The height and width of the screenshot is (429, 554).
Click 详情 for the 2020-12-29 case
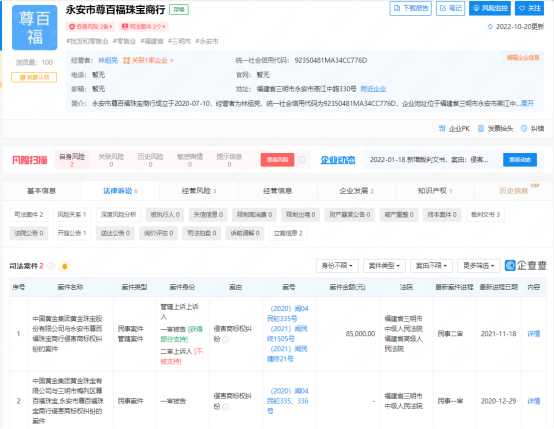pos(534,401)
